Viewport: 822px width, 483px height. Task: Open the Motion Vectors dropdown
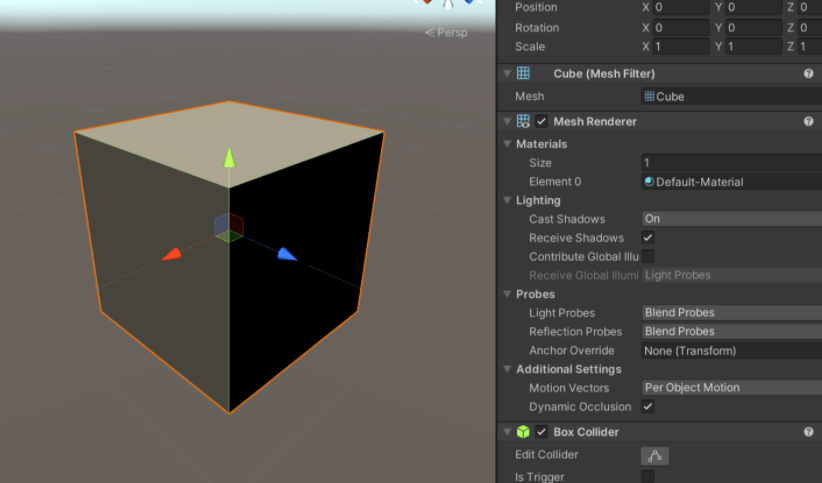click(x=730, y=388)
